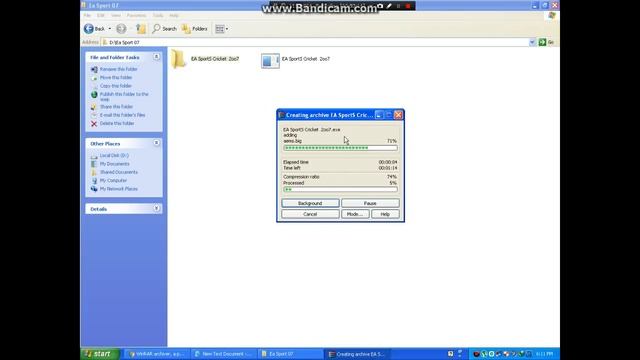The width and height of the screenshot is (640, 360).
Task: Click the Start button
Action: 100,354
